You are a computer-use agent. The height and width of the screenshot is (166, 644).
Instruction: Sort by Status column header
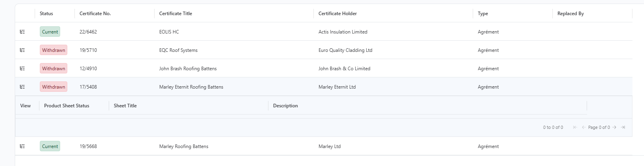point(46,14)
